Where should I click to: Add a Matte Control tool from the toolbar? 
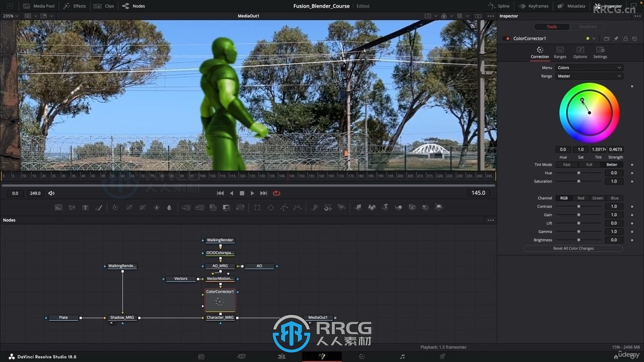coord(226,207)
